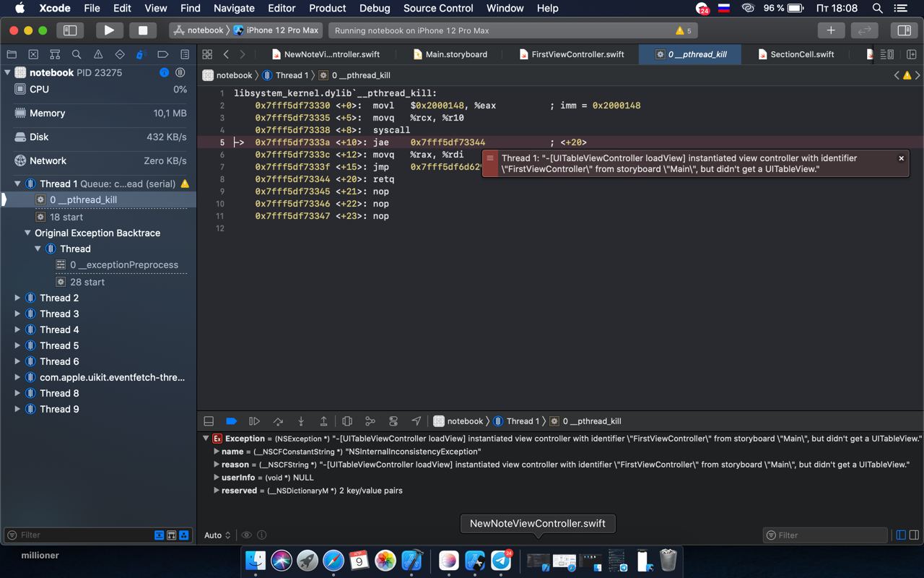Open the Symbol navigator hierarchy icon

55,54
